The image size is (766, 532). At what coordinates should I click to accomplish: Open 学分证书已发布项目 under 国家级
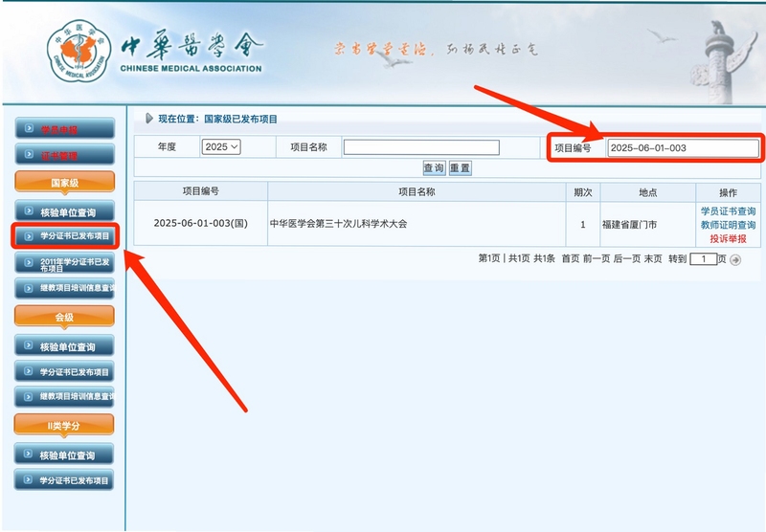(65, 236)
